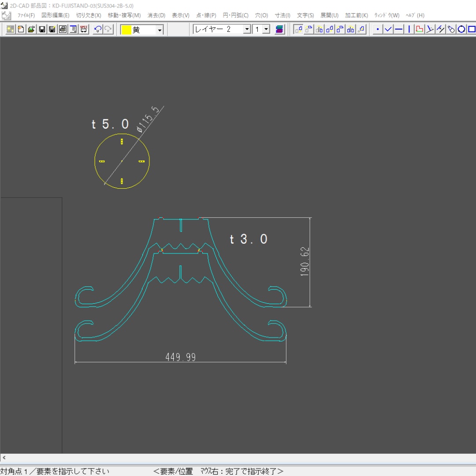
Task: Select the all-blue rotate copy icon
Action: point(340,30)
